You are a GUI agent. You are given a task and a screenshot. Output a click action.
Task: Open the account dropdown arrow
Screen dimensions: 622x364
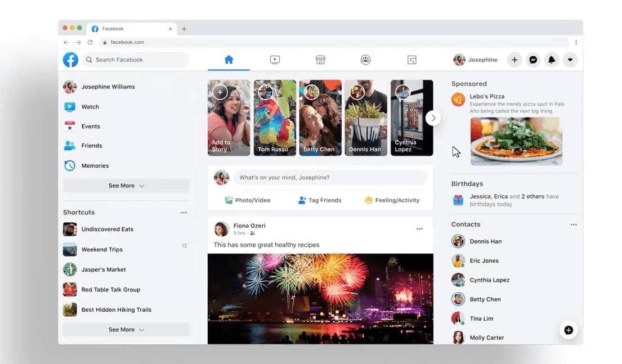pyautogui.click(x=570, y=60)
